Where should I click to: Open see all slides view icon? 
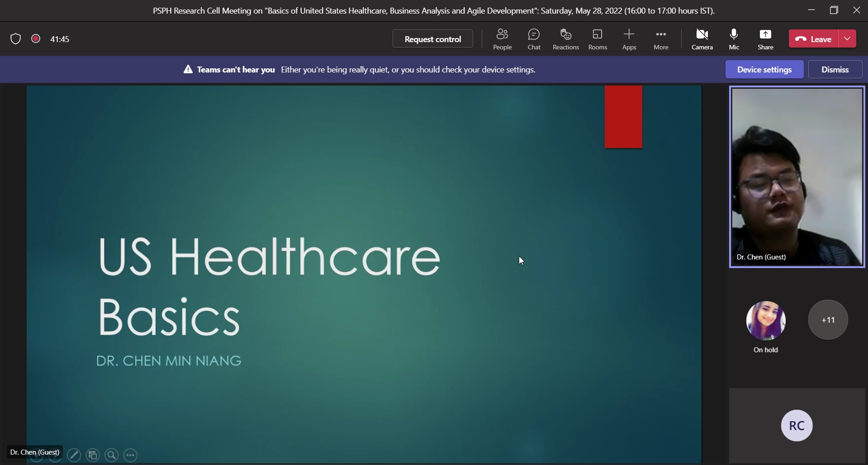[93, 455]
